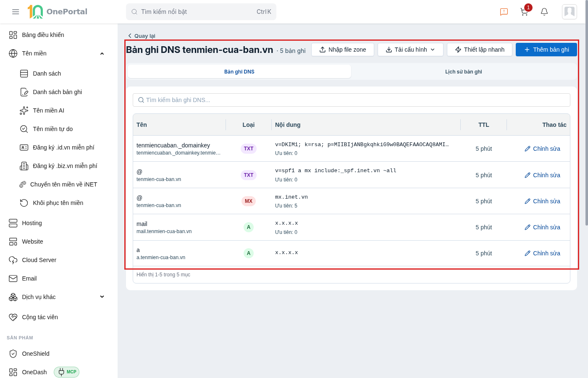Click the Cloud Server cloud icon
The height and width of the screenshot is (378, 588).
pos(13,260)
